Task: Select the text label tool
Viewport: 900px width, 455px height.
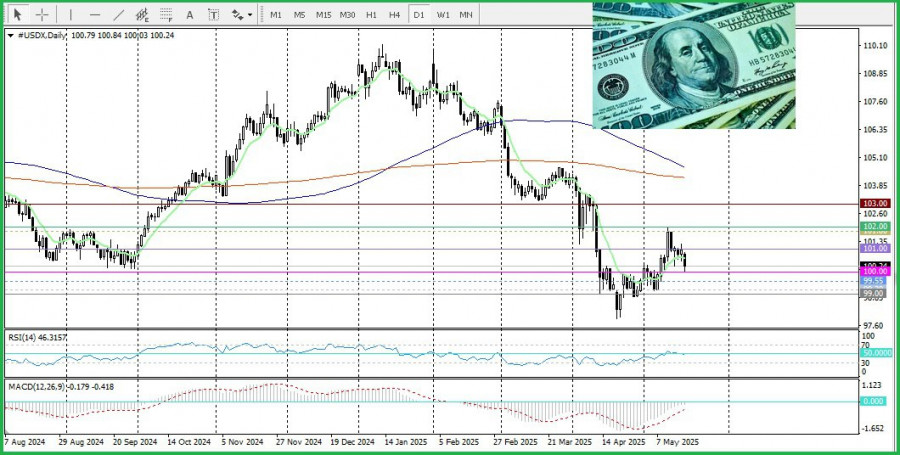Action: tap(214, 15)
